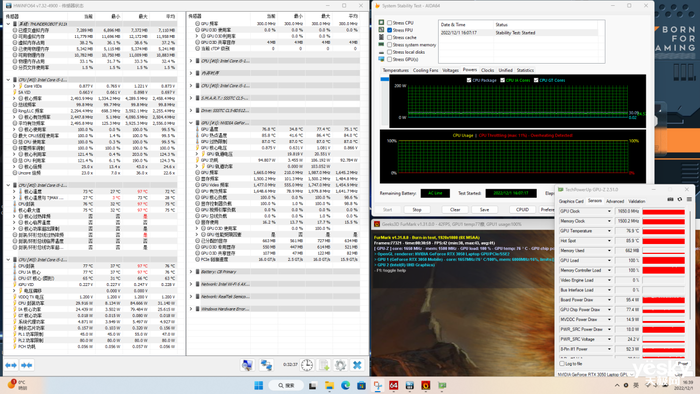Open the GPU selection dropdown in GPU-Z
The image size is (700, 394).
coord(596,374)
